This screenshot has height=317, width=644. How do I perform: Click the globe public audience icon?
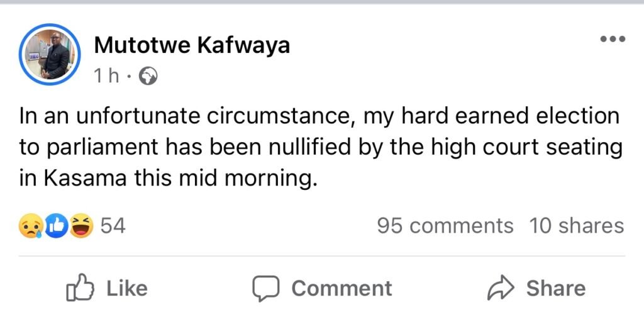(x=148, y=76)
